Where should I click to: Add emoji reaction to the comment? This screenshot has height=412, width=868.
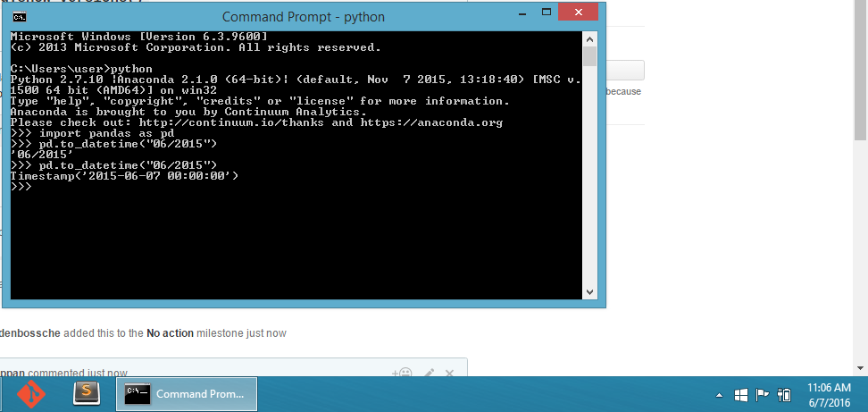pyautogui.click(x=403, y=374)
